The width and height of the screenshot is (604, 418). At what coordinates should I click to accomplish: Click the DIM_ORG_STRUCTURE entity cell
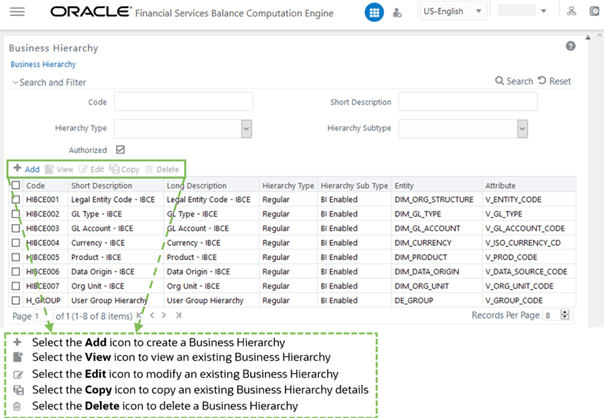tap(434, 200)
